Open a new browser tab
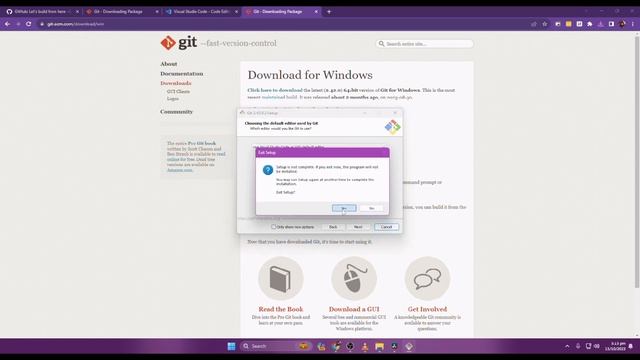This screenshot has height=360, width=640. 329,12
